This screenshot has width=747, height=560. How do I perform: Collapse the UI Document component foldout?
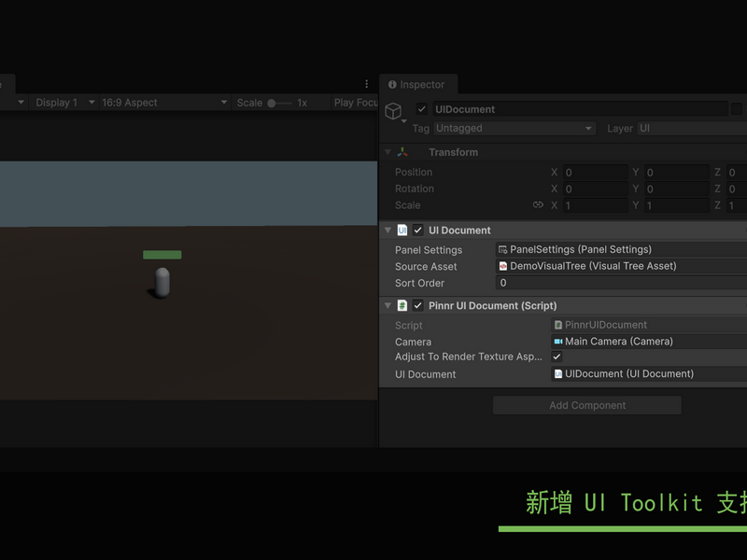click(x=388, y=230)
